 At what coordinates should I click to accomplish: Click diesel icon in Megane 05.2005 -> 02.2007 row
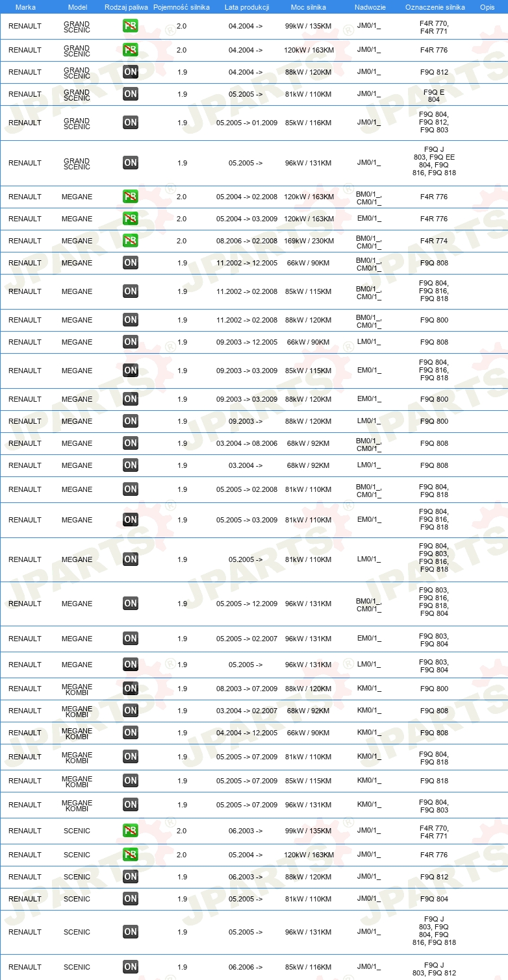click(x=131, y=639)
